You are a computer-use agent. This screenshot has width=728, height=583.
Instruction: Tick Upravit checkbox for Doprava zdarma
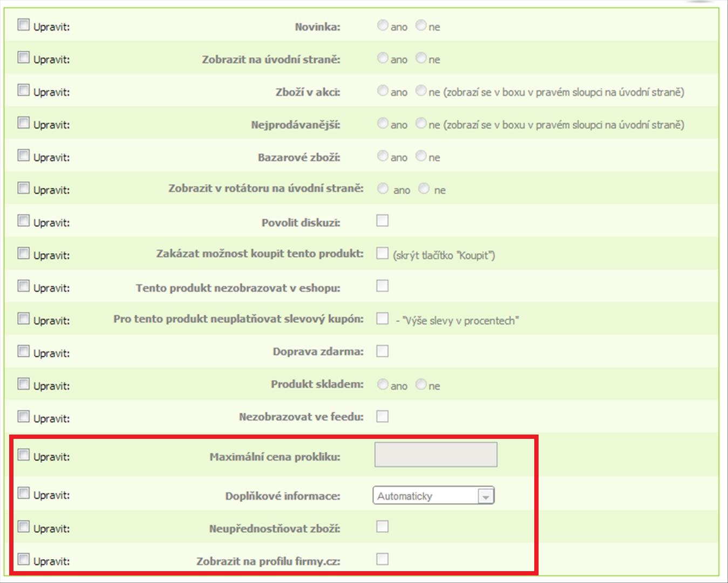click(23, 351)
